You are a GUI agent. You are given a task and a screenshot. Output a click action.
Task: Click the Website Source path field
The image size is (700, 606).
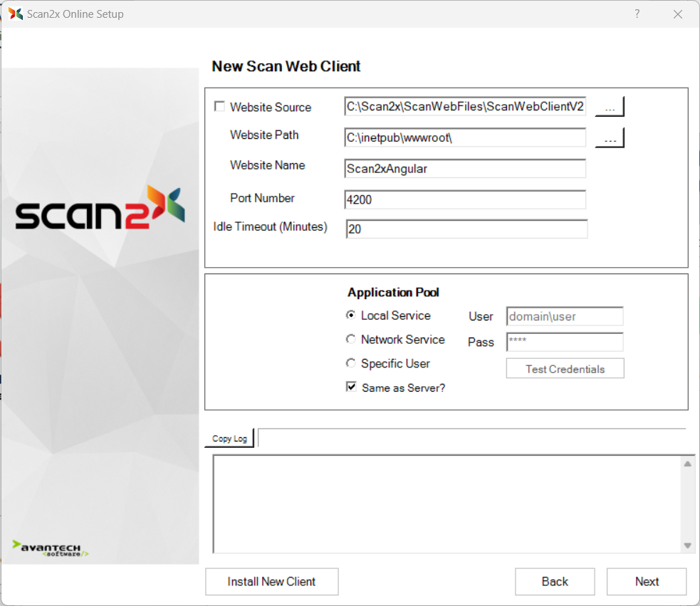(x=465, y=107)
